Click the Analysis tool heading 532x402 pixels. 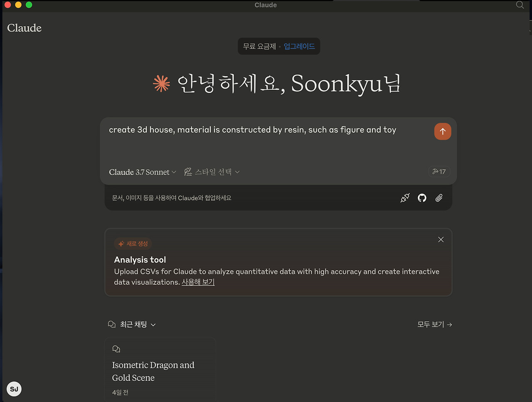(x=140, y=260)
